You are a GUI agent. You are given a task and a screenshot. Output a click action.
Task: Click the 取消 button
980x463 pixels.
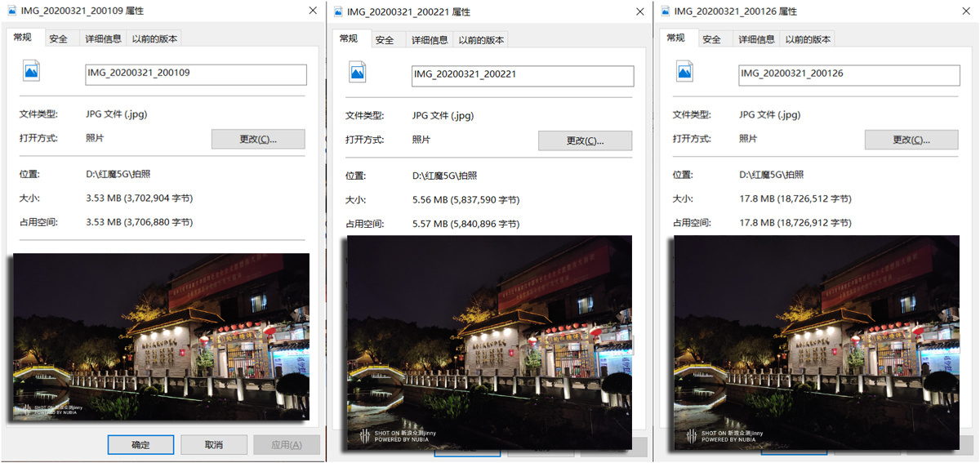(214, 445)
